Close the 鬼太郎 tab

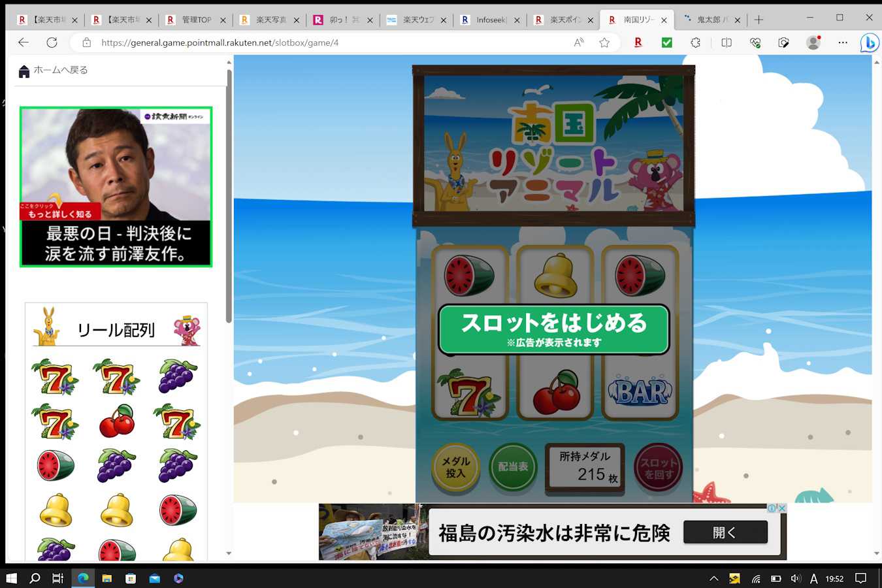click(x=738, y=20)
